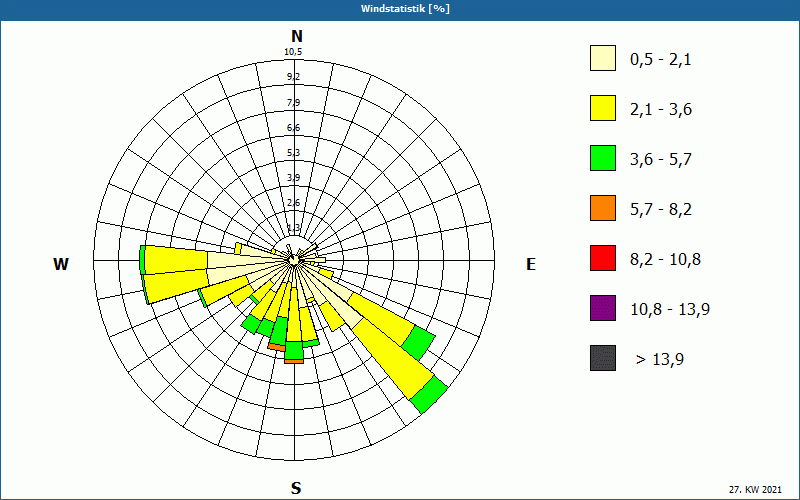Screen dimensions: 800x500
Task: Click the legend text "8,2 - 10,8"
Action: [665, 260]
